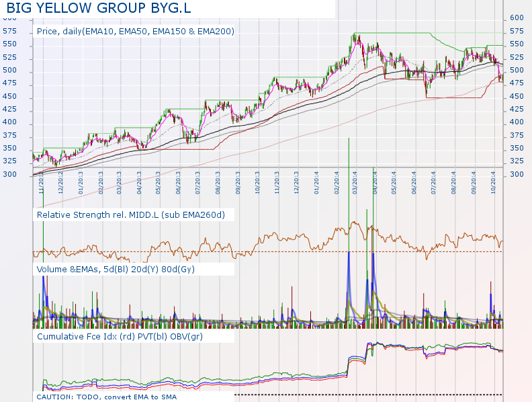Screen dimensions: 532x402
Task: Select 350 on the right price axis
Action: point(517,149)
